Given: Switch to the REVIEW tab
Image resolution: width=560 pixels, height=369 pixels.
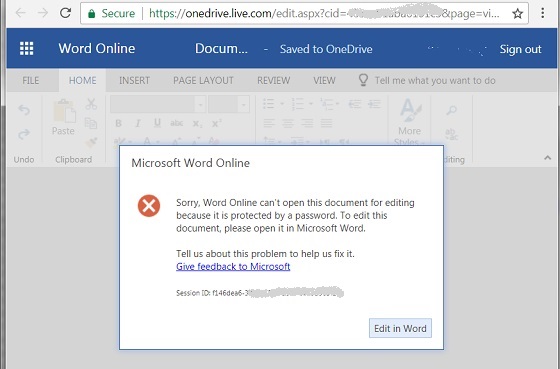Looking at the screenshot, I should pyautogui.click(x=274, y=80).
